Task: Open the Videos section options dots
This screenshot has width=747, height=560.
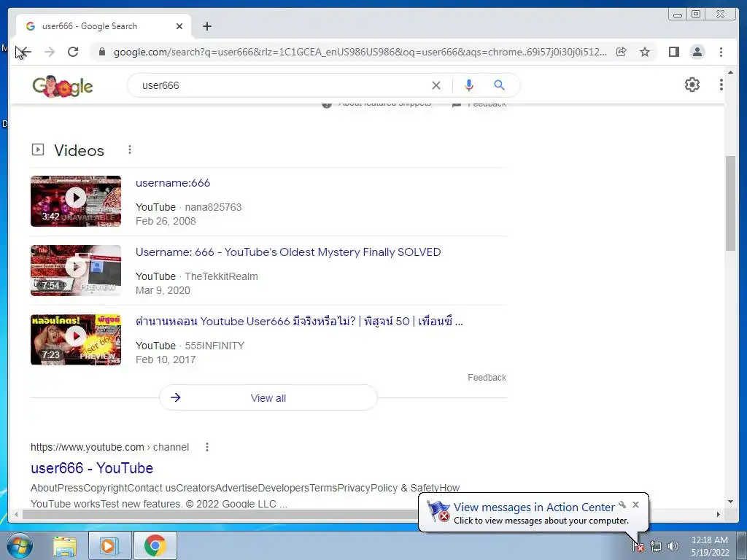Action: (130, 150)
